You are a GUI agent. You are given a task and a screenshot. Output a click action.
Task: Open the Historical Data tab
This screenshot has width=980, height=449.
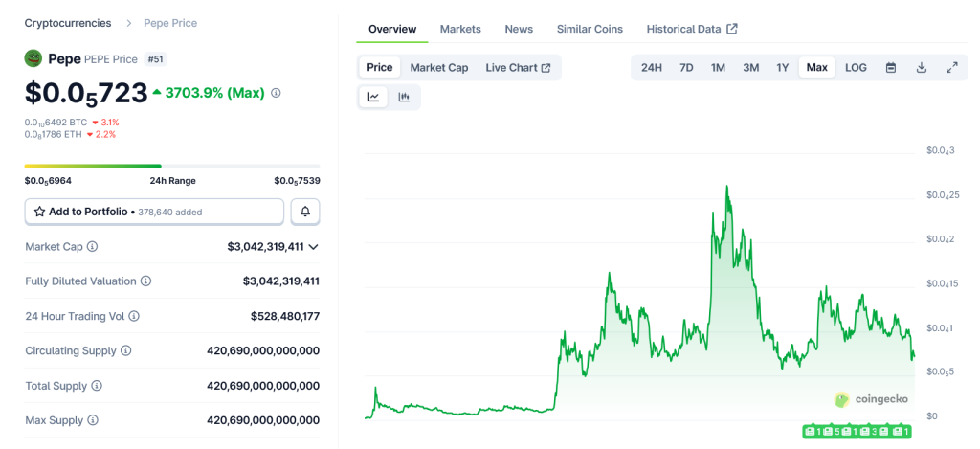coord(683,29)
